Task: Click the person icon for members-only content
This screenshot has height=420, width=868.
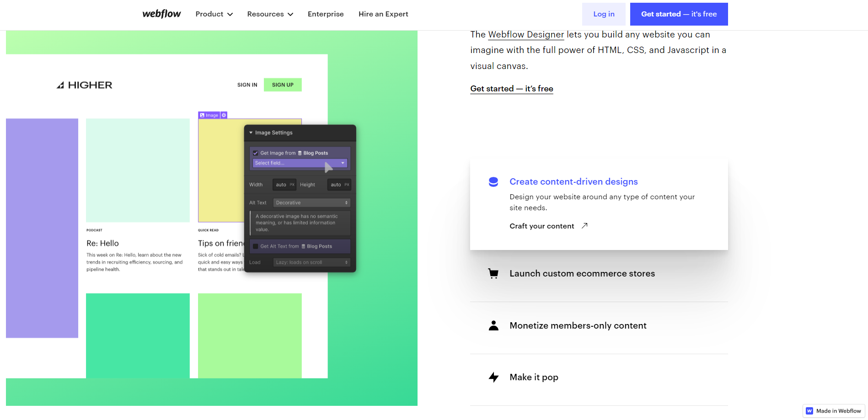Action: (x=493, y=325)
